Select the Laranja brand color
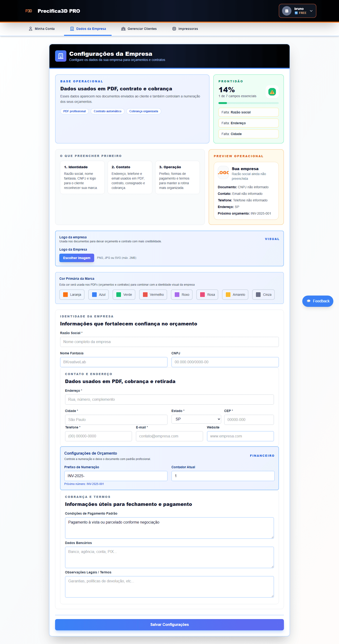339x644 pixels. click(72, 295)
